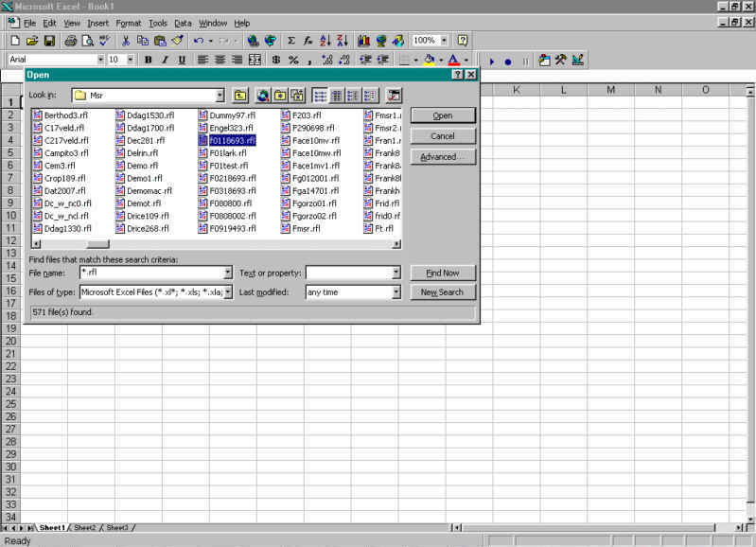
Task: Toggle Italic formatting
Action: pyautogui.click(x=165, y=60)
